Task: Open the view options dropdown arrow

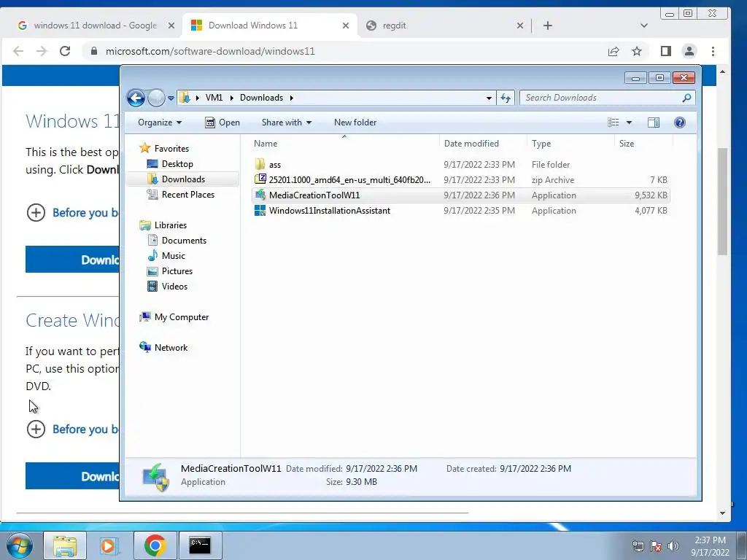Action: tap(629, 122)
